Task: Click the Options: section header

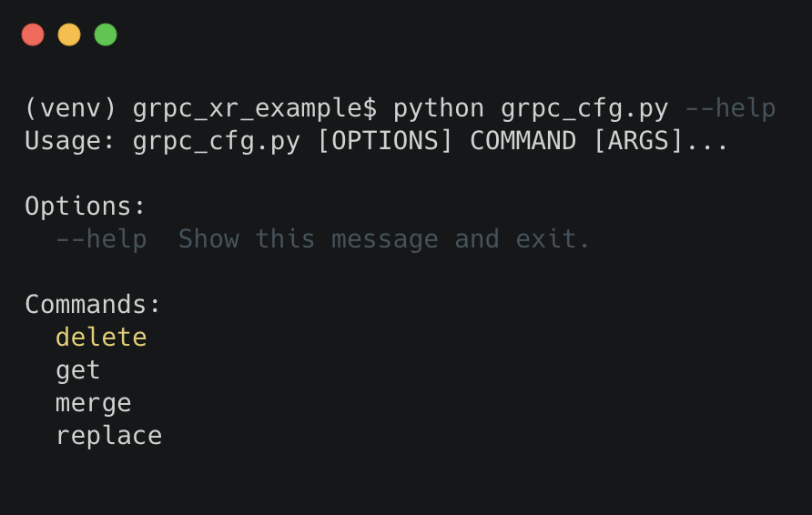Action: pyautogui.click(x=86, y=207)
